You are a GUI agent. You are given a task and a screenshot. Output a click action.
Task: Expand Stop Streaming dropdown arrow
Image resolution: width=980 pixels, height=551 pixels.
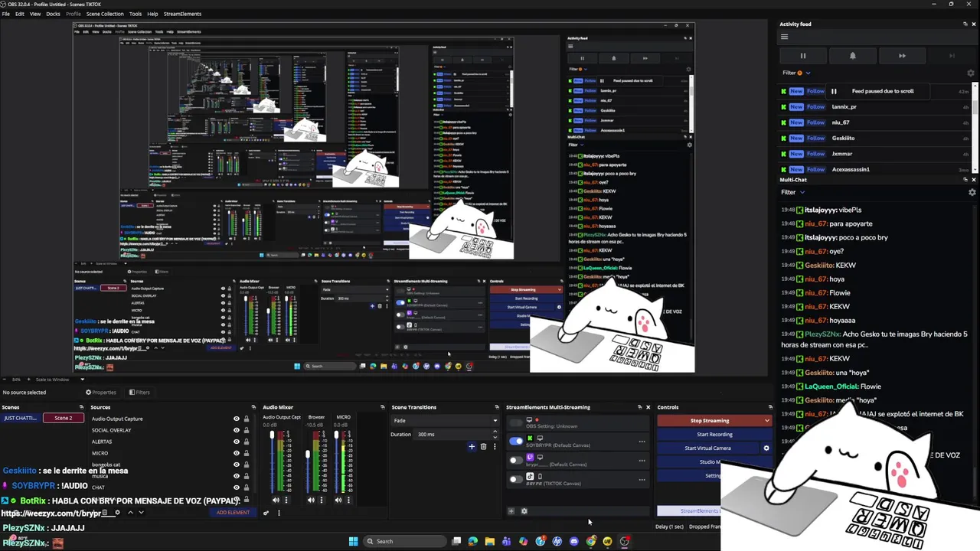(766, 421)
